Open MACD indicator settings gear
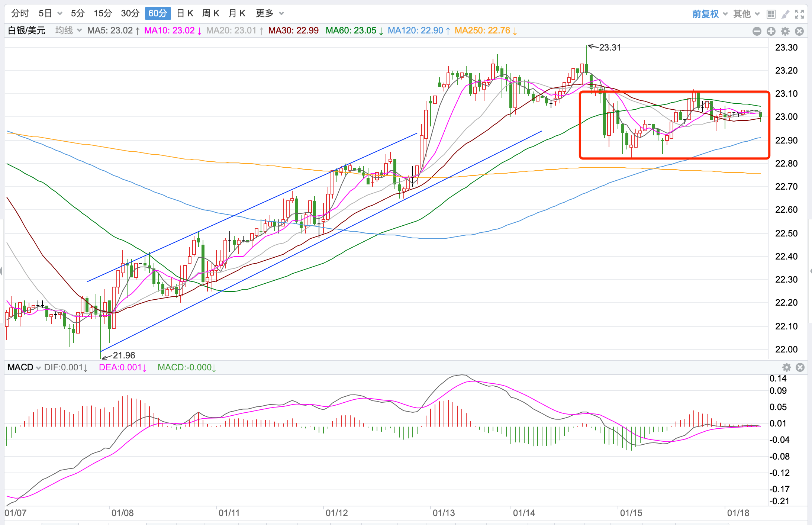Image resolution: width=812 pixels, height=525 pixels. coord(787,367)
